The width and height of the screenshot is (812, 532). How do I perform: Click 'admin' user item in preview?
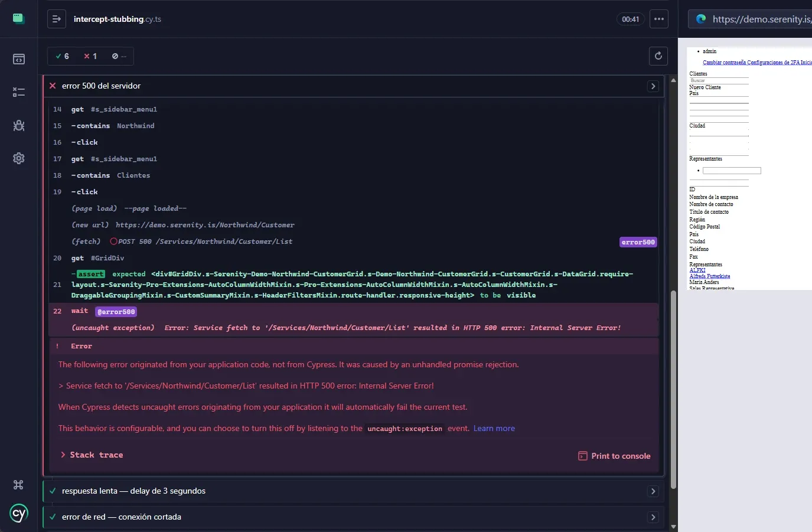pos(709,51)
